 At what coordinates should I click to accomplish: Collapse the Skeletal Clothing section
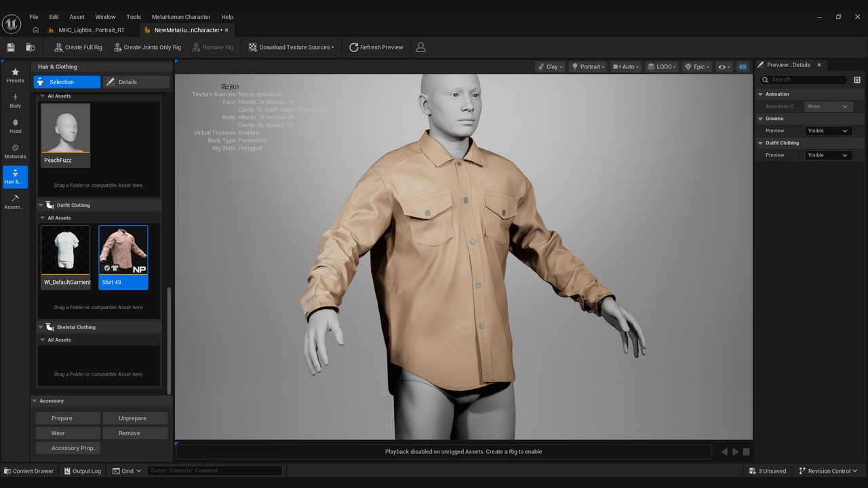click(41, 327)
